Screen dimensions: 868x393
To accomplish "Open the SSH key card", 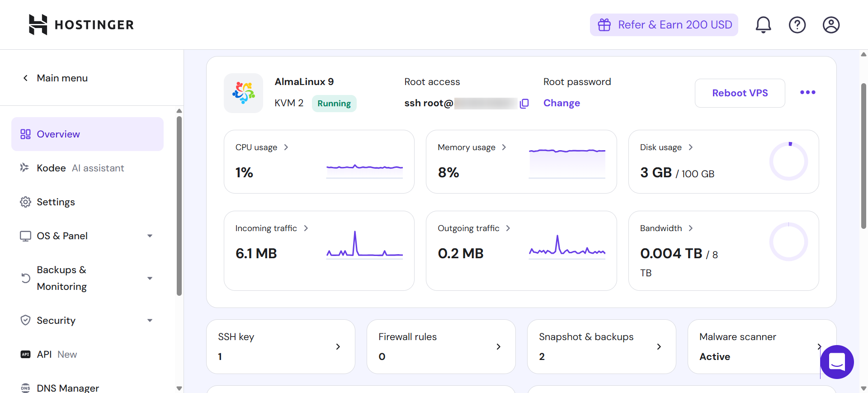I will point(281,346).
